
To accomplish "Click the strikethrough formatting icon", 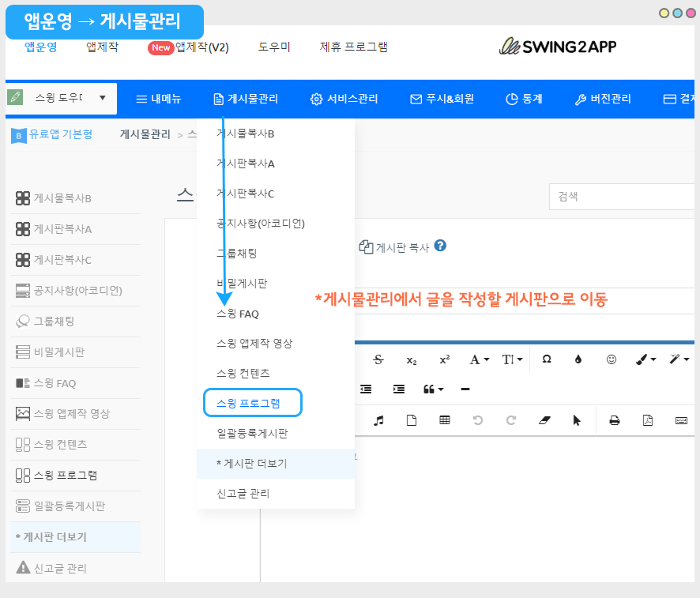I will click(378, 359).
